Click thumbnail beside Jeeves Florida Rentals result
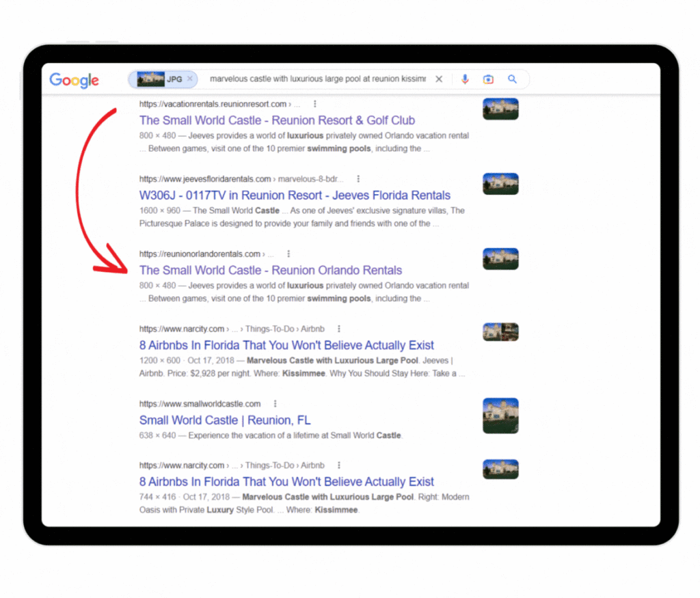 click(x=500, y=184)
